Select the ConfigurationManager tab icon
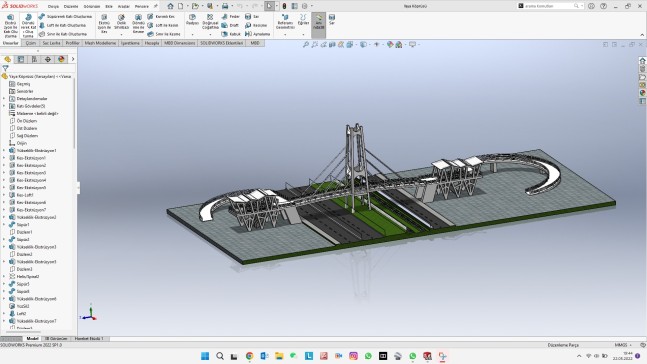Viewport: 647px width, 364px height. pyautogui.click(x=34, y=59)
